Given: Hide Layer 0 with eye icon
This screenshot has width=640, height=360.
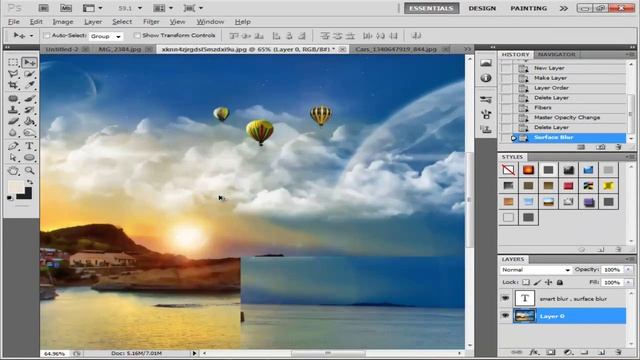Looking at the screenshot, I should coord(505,316).
